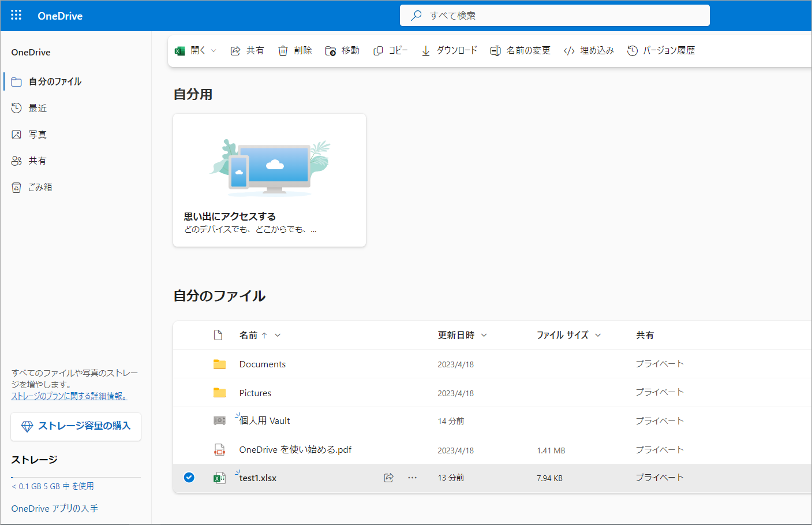Screen dimensions: 812x525
Task: Open more actions ellipsis for test1.xlsx
Action: tap(412, 478)
